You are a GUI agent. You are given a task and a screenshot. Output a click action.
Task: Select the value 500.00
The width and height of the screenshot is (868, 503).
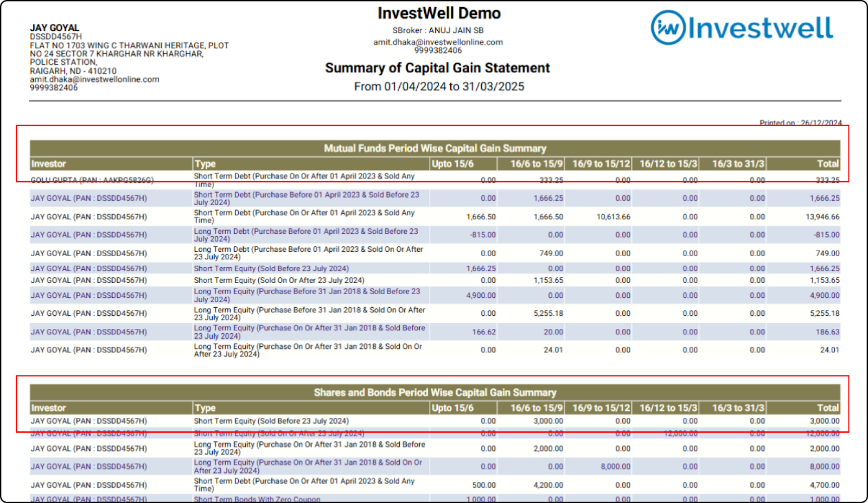(484, 485)
